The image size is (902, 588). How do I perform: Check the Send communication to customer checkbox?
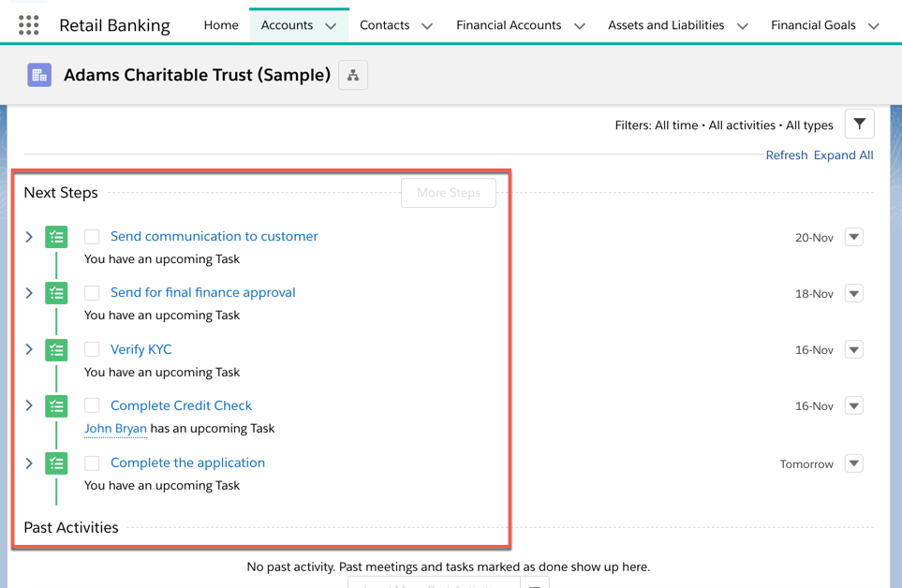click(x=92, y=237)
